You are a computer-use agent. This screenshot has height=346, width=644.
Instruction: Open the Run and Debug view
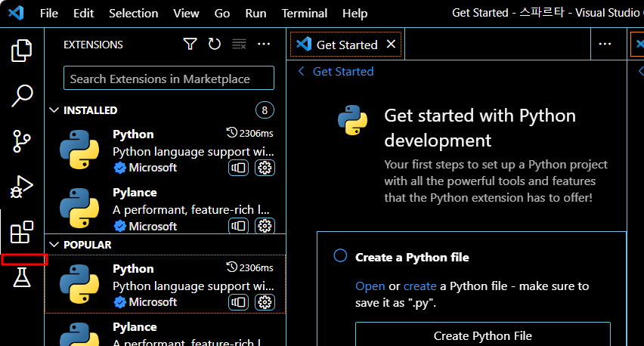21,187
